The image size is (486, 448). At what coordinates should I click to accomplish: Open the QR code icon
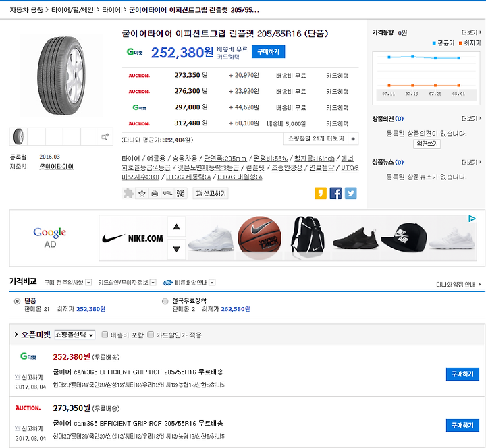pos(180,194)
